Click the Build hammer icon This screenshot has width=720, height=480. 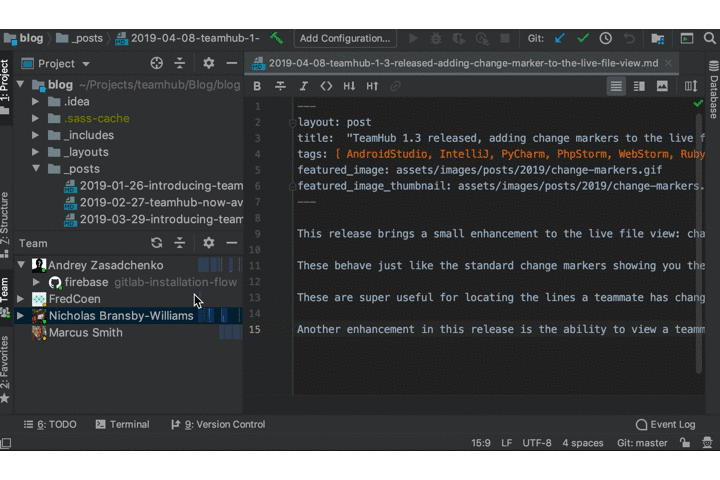pyautogui.click(x=276, y=38)
